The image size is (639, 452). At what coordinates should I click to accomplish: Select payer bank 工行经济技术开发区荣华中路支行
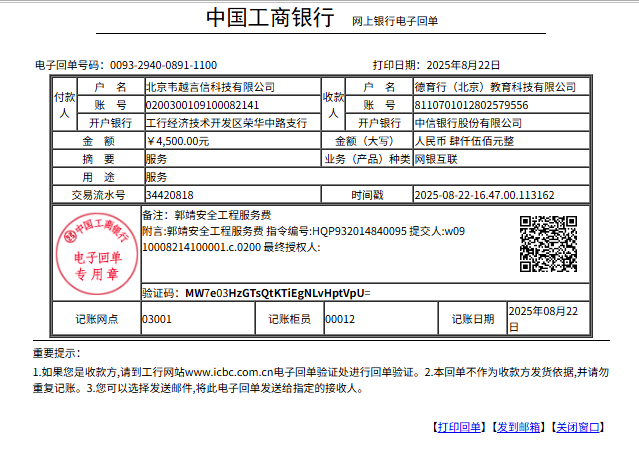click(x=226, y=123)
